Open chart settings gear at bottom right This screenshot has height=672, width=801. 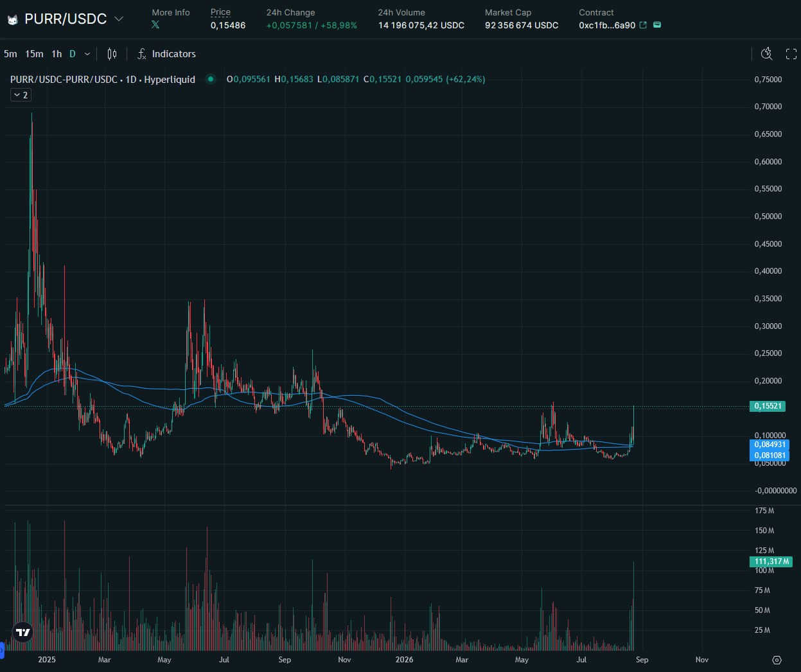[x=777, y=660]
